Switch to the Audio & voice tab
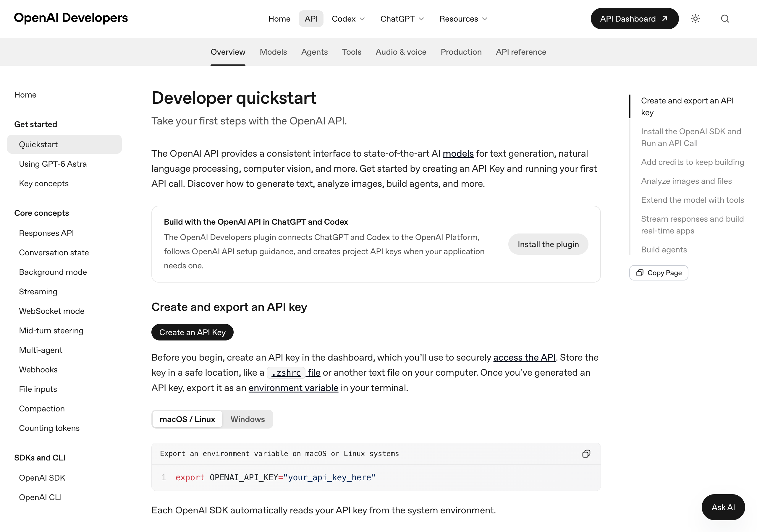 (401, 52)
